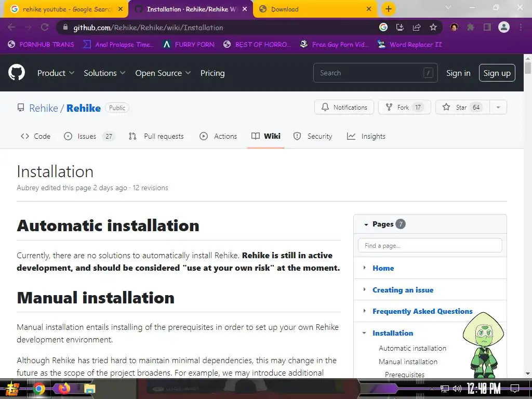Toggle the browser side panel icon
The height and width of the screenshot is (399, 532).
[x=487, y=28]
